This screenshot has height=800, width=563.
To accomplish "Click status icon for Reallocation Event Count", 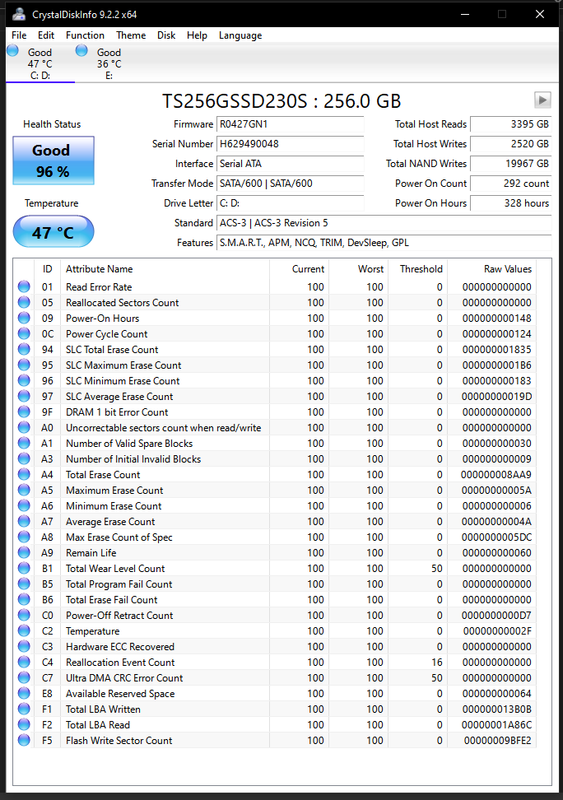I will pos(24,662).
